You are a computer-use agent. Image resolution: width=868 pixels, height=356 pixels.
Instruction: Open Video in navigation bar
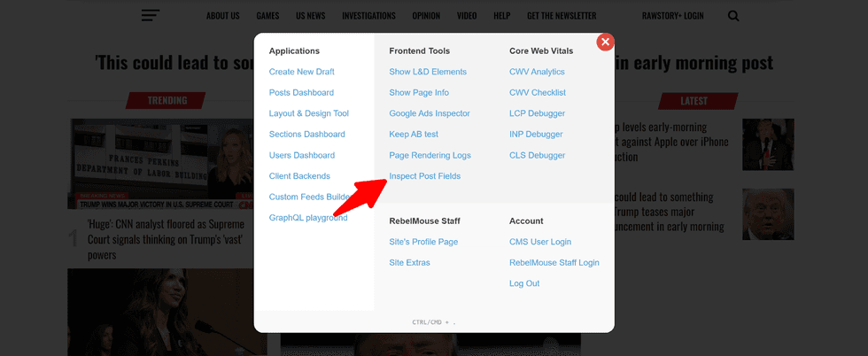pos(467,16)
